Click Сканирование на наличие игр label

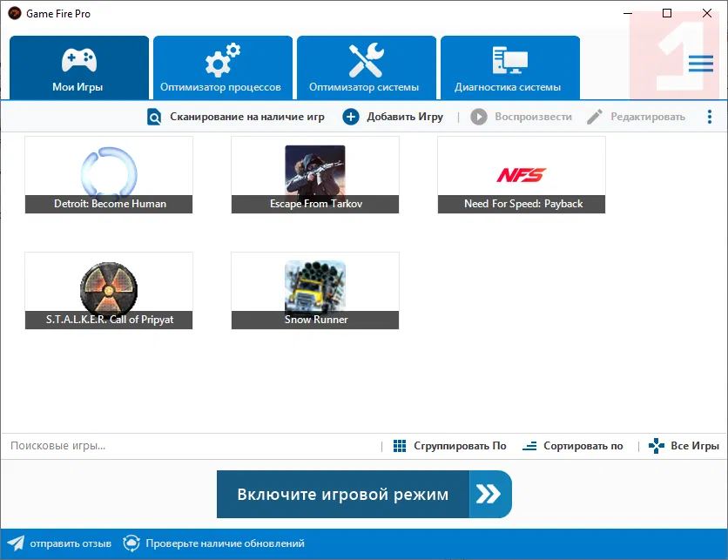pos(247,117)
